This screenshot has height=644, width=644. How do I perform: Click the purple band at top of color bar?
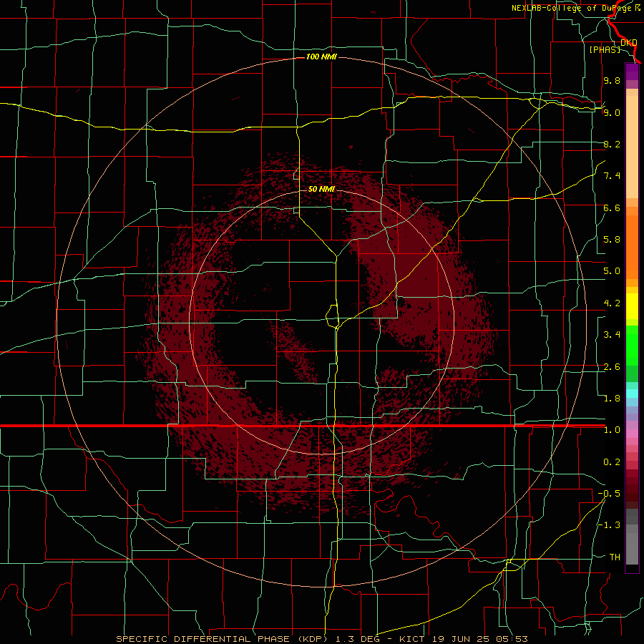[632, 72]
